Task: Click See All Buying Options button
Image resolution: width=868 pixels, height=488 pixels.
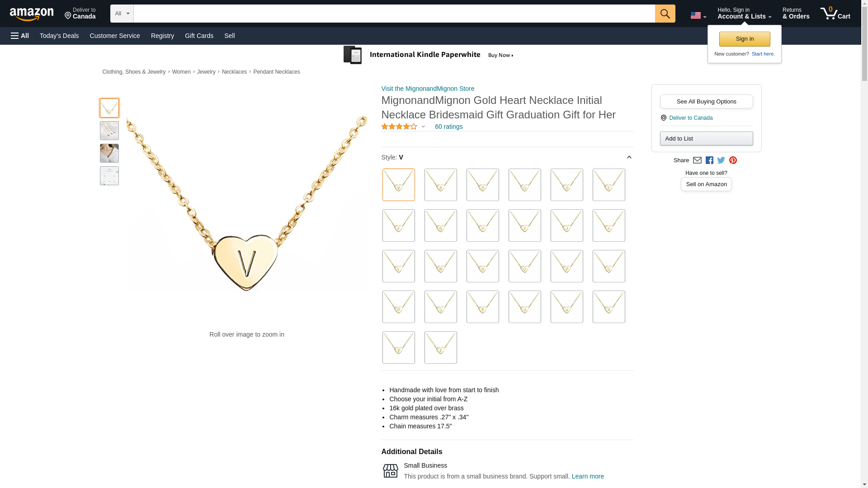Action: point(706,101)
